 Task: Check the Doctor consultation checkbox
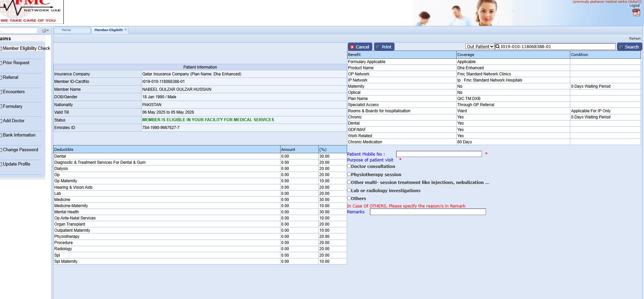tap(349, 166)
